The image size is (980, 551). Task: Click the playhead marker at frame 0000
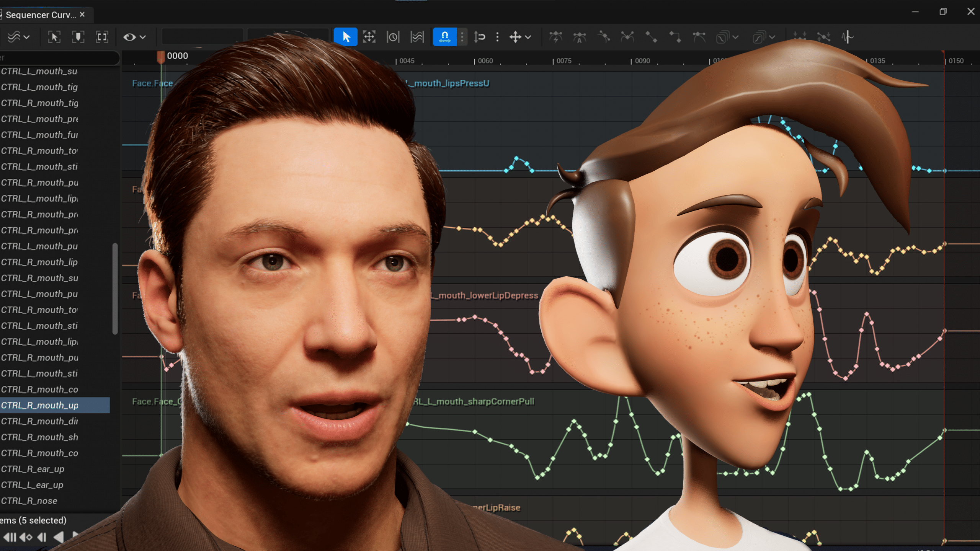(x=161, y=57)
